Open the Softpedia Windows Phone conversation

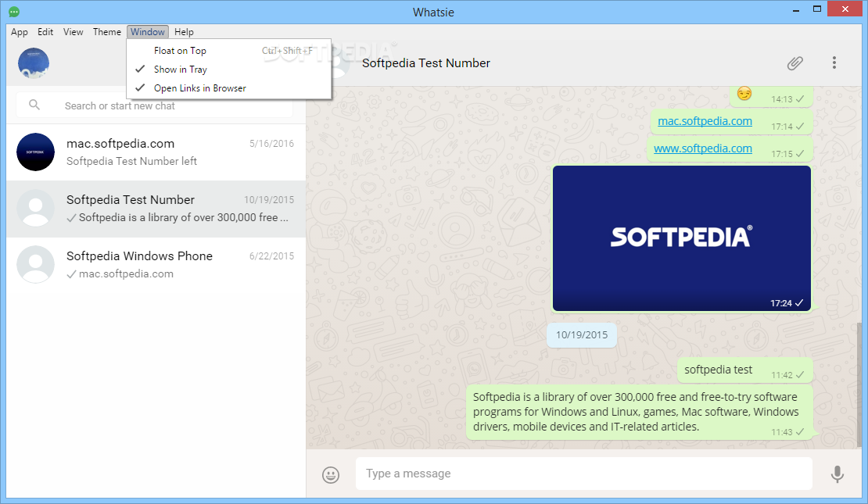pyautogui.click(x=156, y=265)
